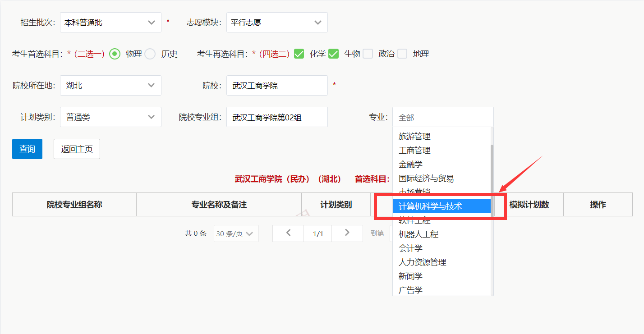Click the 院校专业组 input field
Viewport: 644px width, 334px height.
(x=276, y=117)
